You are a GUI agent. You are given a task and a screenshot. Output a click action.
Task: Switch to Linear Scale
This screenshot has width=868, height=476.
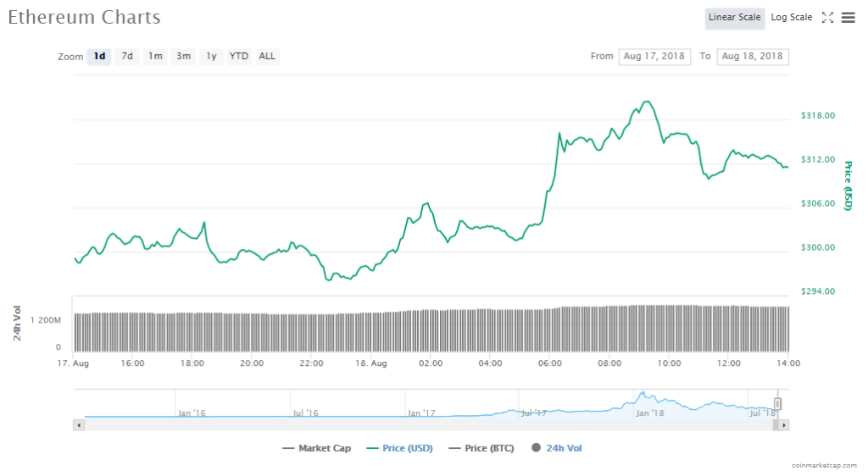coord(735,18)
